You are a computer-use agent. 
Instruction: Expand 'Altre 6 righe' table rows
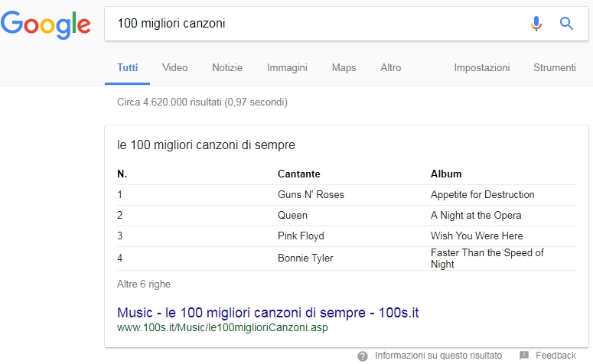pos(144,284)
